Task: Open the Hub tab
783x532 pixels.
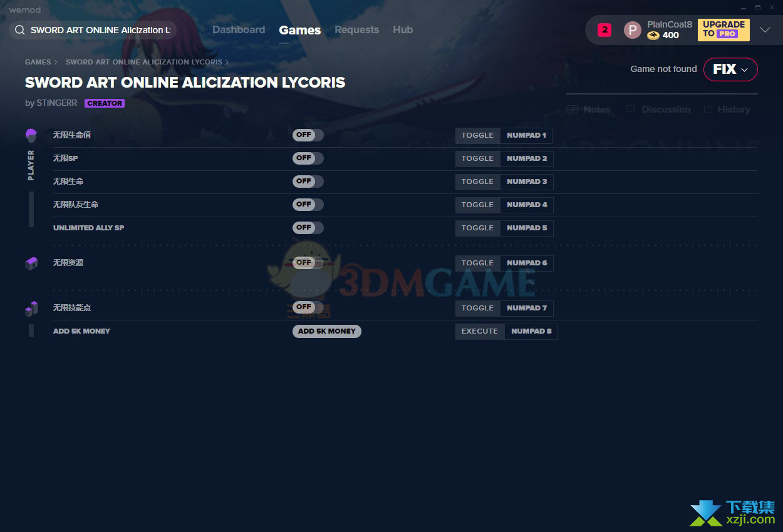Action: (403, 30)
